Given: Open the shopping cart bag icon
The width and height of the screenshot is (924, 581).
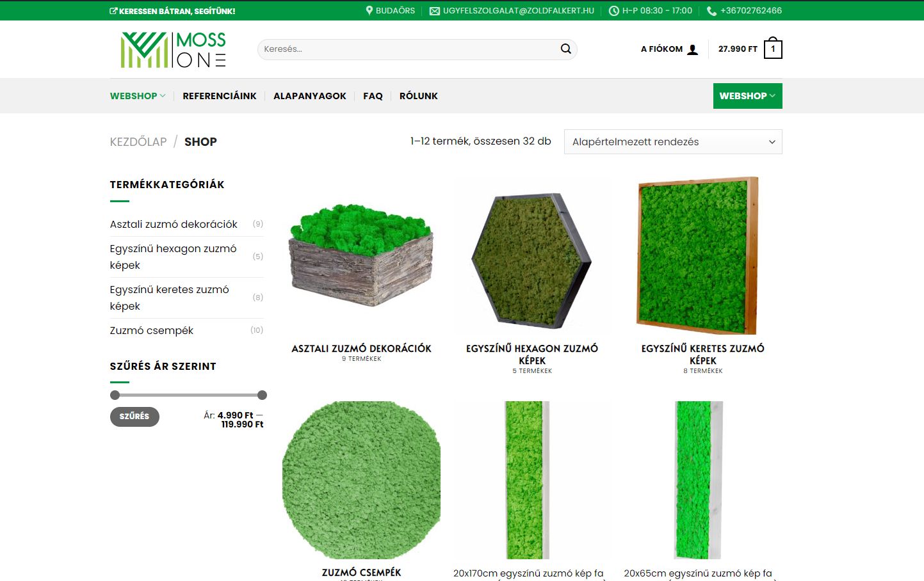Looking at the screenshot, I should (x=773, y=49).
